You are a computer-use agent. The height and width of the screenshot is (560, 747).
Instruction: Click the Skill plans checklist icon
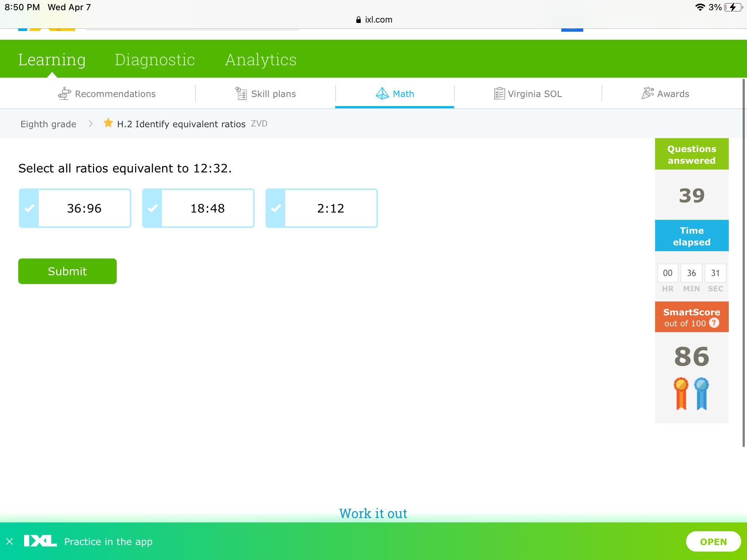241,94
